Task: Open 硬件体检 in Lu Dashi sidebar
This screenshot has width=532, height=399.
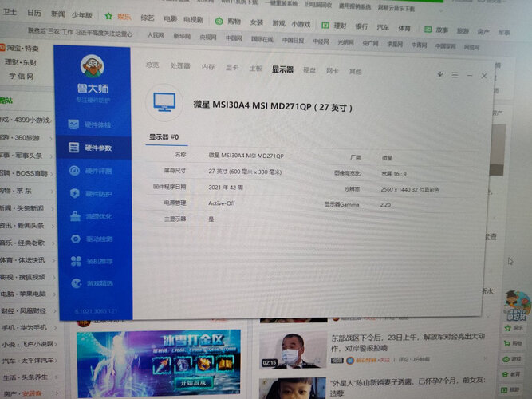Action: (91, 124)
